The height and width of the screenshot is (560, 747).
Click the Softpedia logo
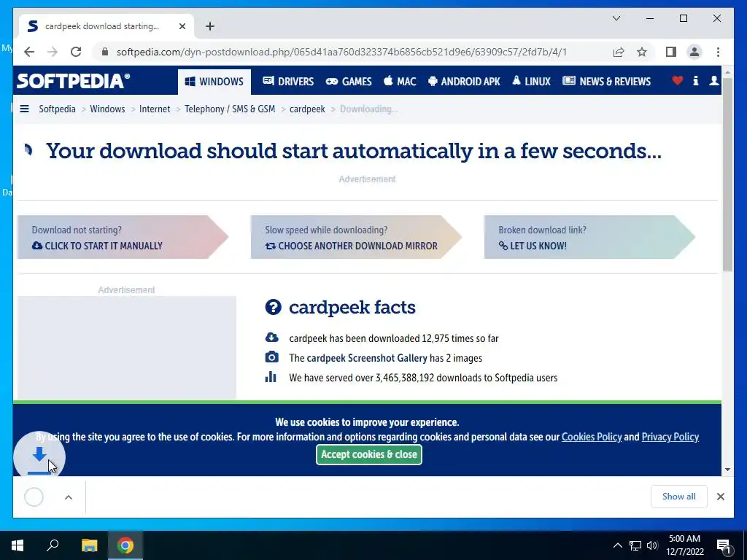point(74,81)
